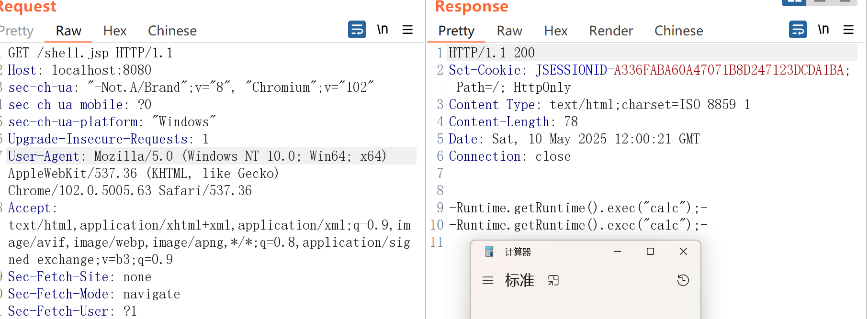The image size is (868, 319).
Task: Open the Request Hex tab
Action: [115, 31]
